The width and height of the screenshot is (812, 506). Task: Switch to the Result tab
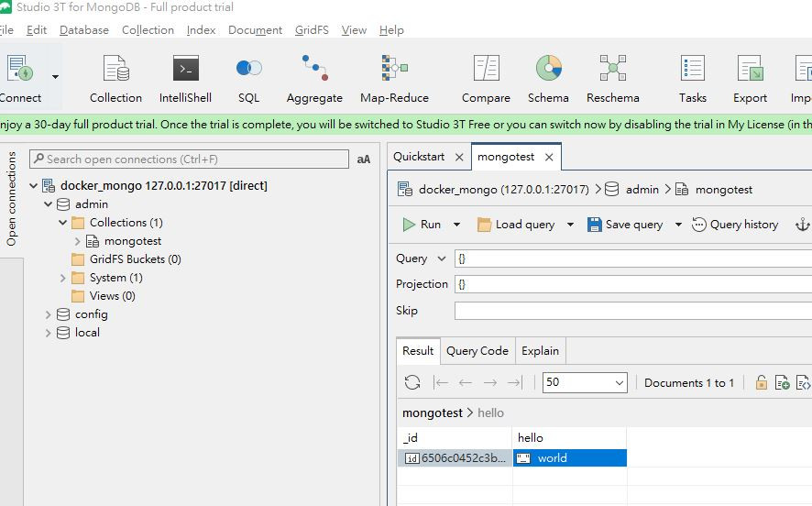(418, 351)
